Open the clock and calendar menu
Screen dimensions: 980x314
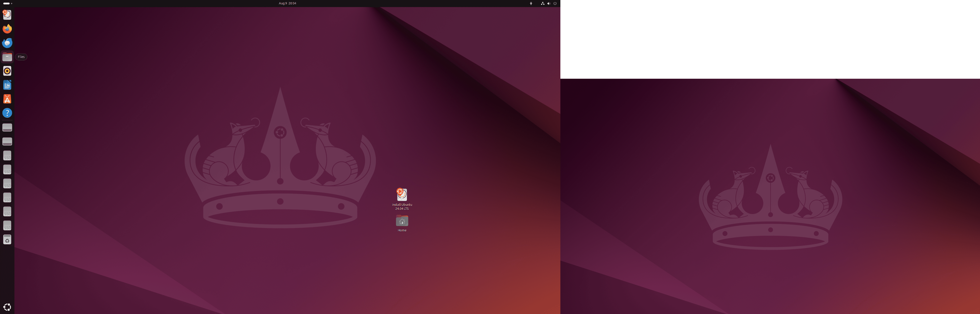287,3
